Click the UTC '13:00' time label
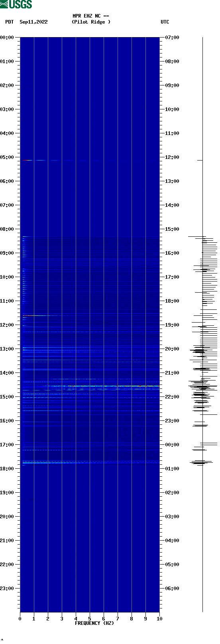 [172, 181]
